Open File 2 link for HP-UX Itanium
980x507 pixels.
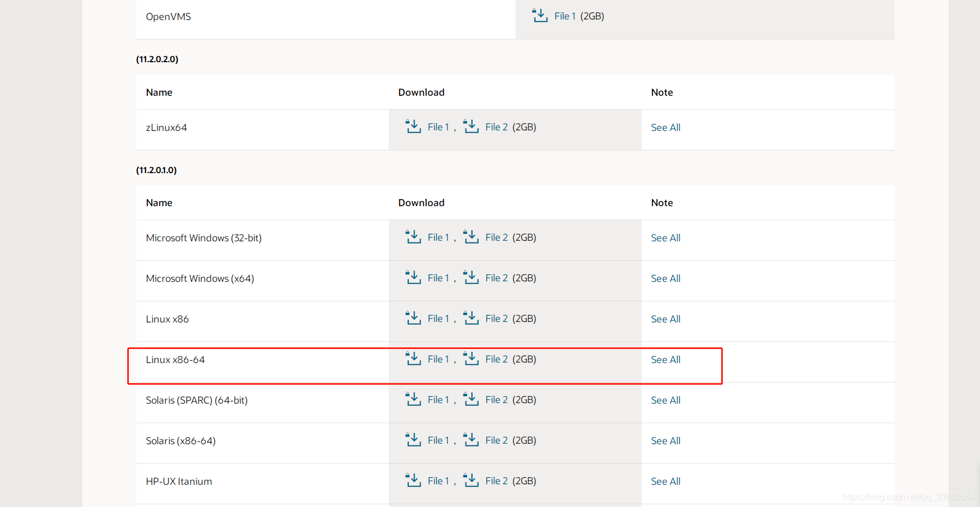pyautogui.click(x=496, y=481)
